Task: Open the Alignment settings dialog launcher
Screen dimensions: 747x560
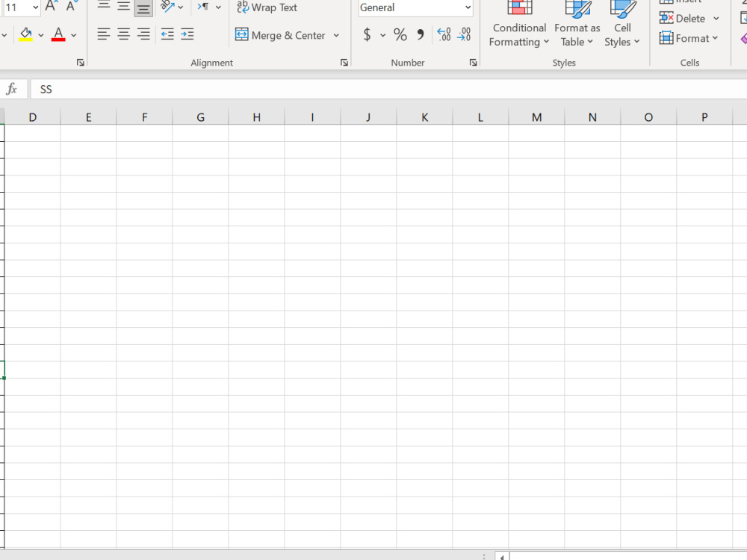Action: (344, 63)
